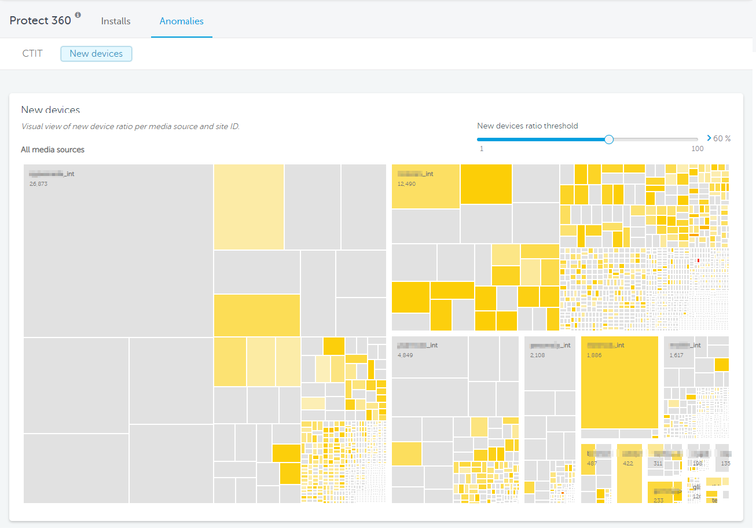Click the tiny red tile in treemap

pyautogui.click(x=698, y=261)
